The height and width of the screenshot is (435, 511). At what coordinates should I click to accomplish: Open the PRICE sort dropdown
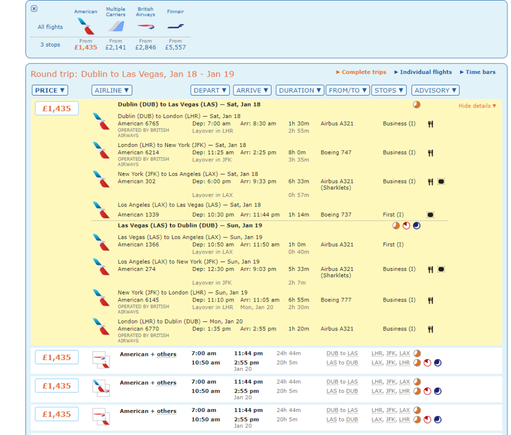coord(50,90)
